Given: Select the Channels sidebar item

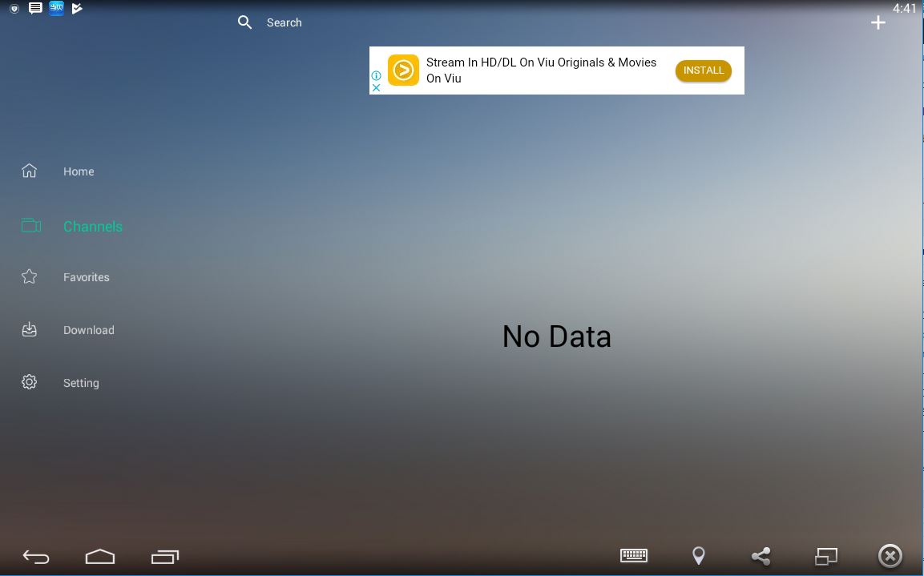Looking at the screenshot, I should point(92,227).
